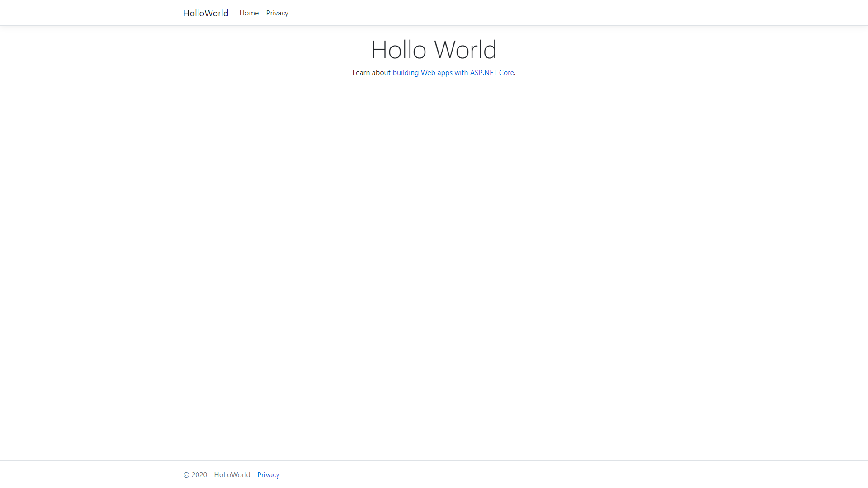Click the HolloWorld brand in navbar
Image resolution: width=868 pixels, height=488 pixels.
click(x=206, y=13)
